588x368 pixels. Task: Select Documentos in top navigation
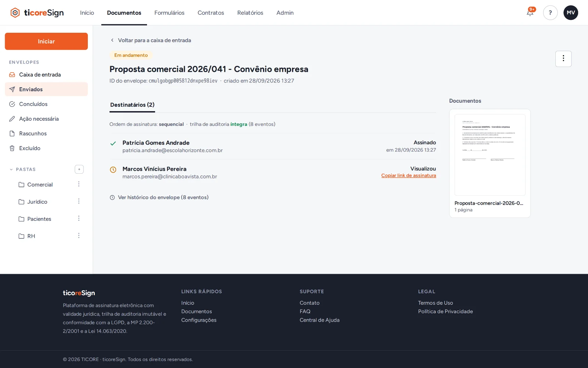coord(124,13)
